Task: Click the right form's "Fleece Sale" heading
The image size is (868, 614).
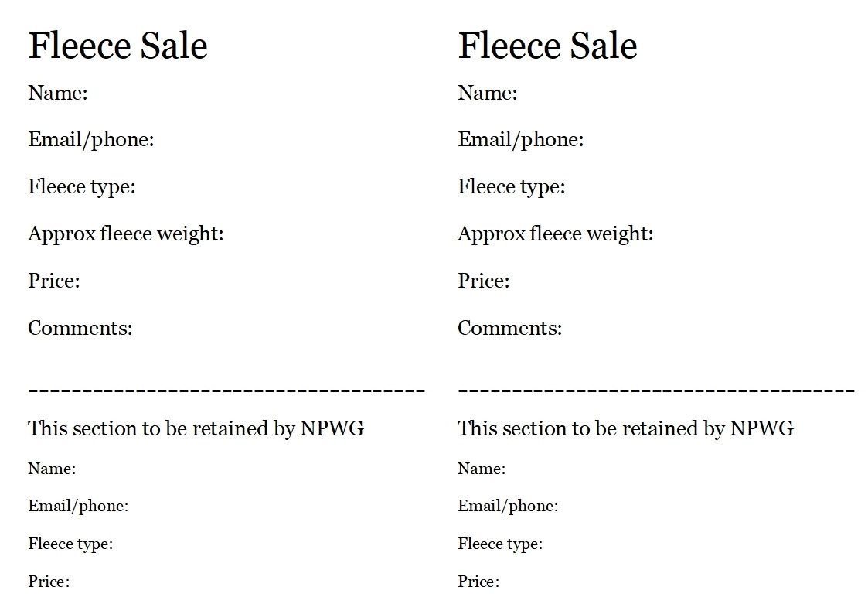Action: coord(547,46)
